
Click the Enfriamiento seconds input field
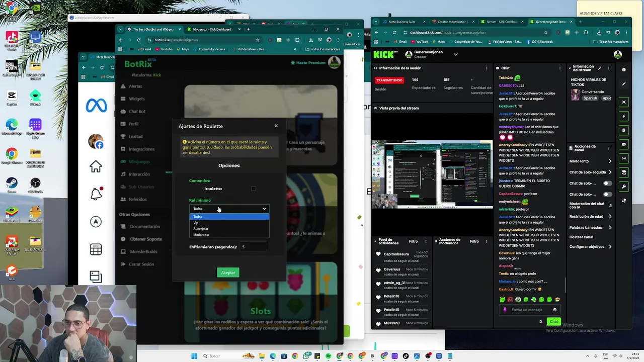tap(253, 247)
